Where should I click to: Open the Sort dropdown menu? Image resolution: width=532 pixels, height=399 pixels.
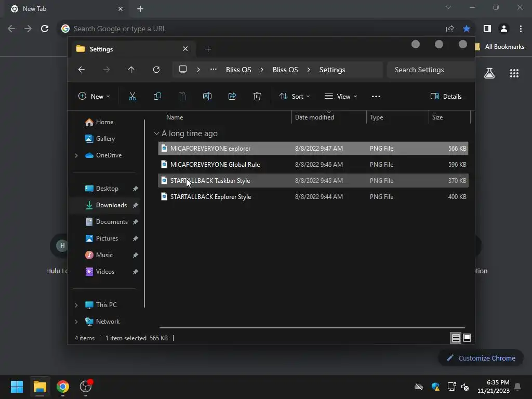pos(294,96)
